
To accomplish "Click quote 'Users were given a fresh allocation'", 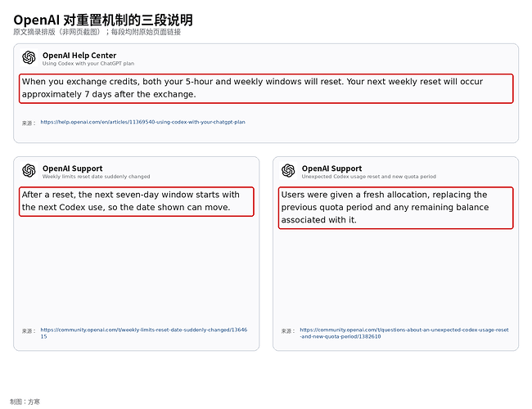I will [395, 208].
